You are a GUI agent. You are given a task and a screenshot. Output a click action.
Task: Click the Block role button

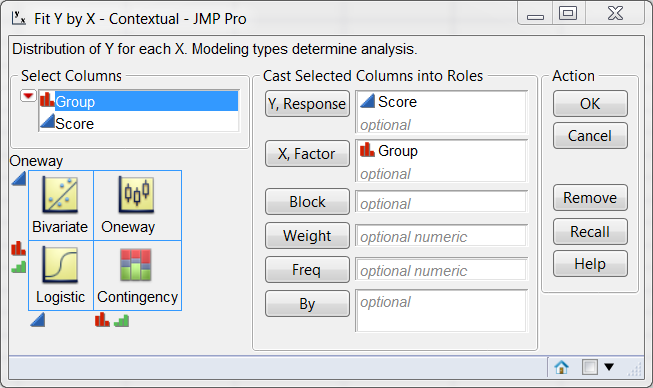307,201
